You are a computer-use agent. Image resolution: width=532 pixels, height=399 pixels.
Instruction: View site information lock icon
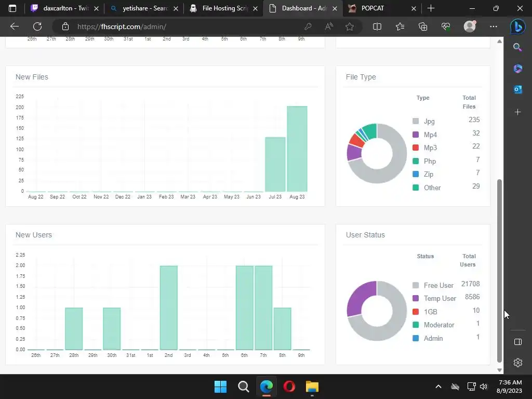click(65, 26)
